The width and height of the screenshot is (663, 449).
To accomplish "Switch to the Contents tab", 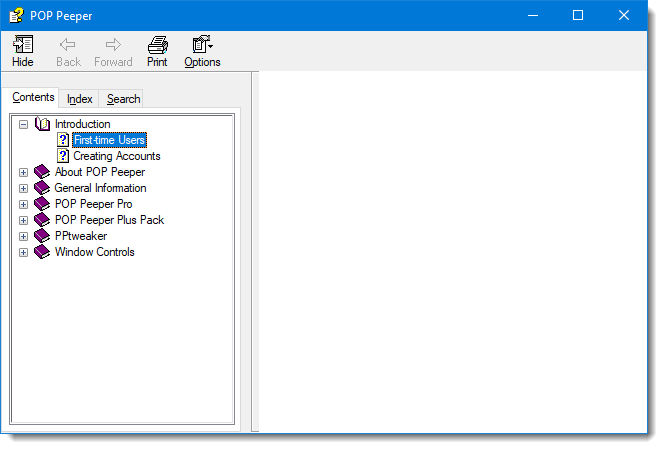I will (33, 97).
